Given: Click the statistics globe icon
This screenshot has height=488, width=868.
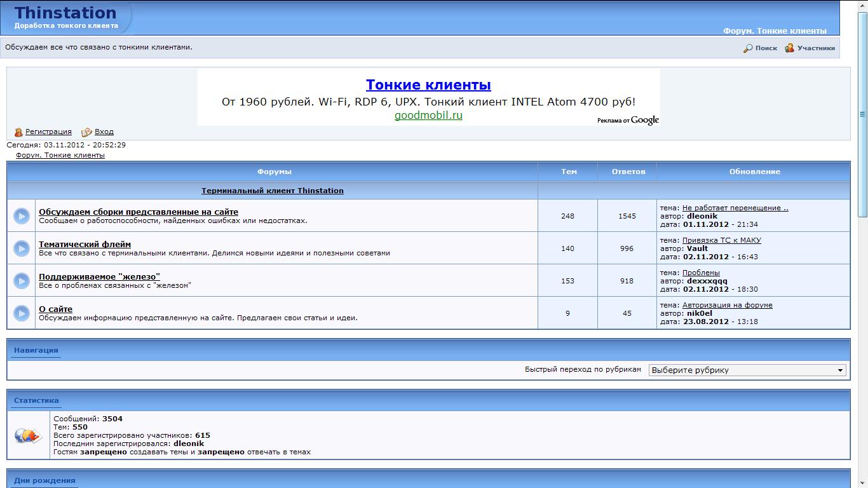Looking at the screenshot, I should pos(28,435).
